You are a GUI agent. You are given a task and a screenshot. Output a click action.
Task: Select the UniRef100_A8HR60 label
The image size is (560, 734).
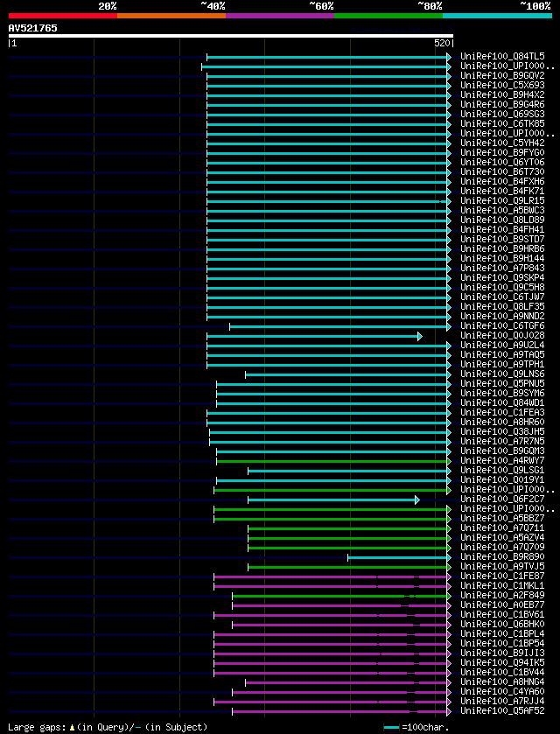[x=502, y=423]
